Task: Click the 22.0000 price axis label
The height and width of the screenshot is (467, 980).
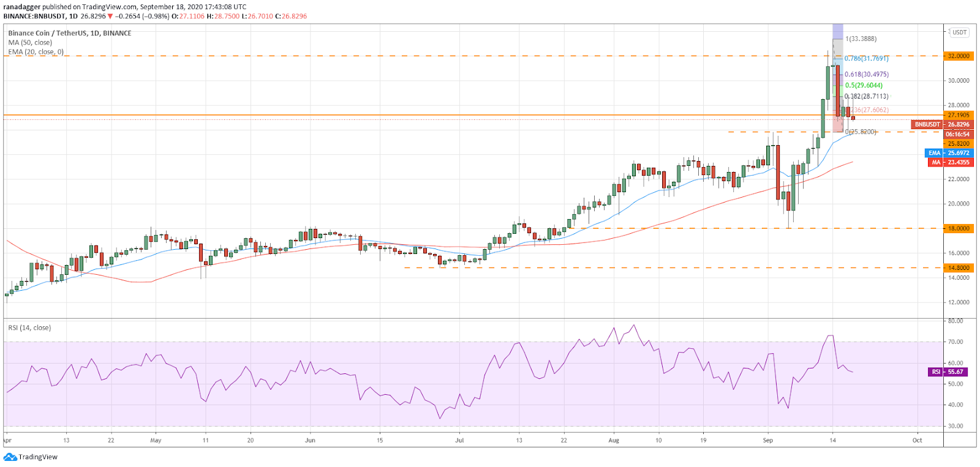Action: pyautogui.click(x=959, y=179)
